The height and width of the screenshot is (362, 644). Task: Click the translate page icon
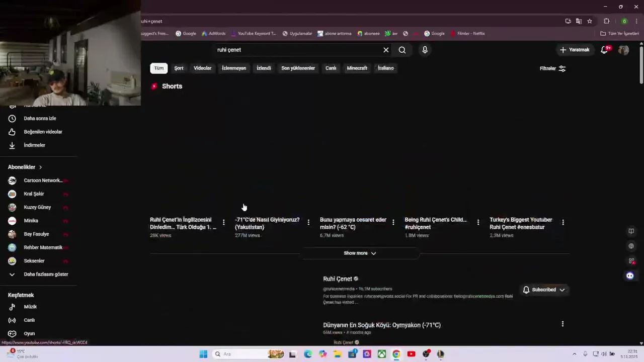579,21
